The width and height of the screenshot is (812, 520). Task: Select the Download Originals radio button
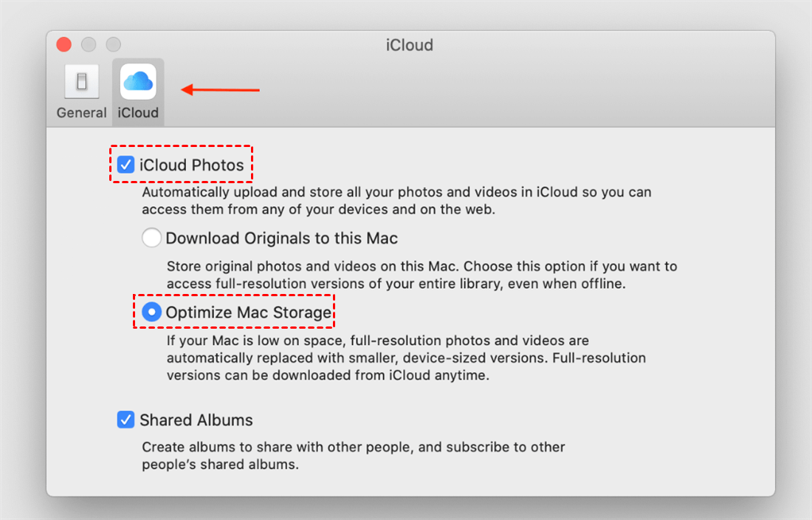pos(151,238)
